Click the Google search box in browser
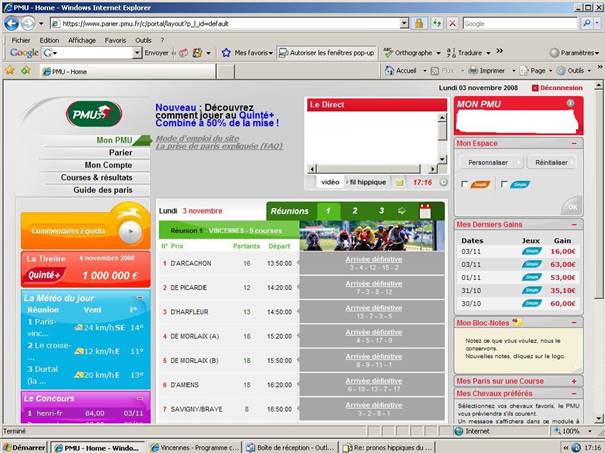 520,24
